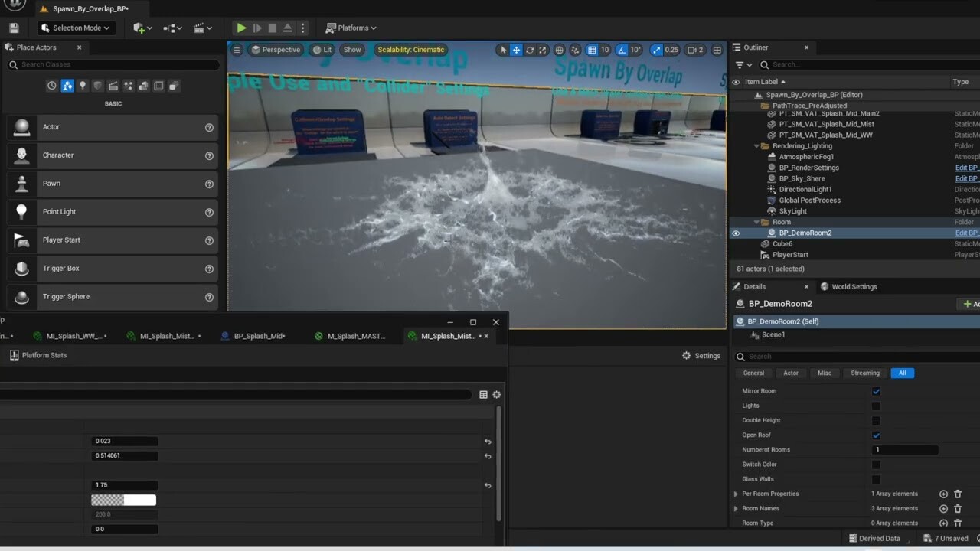This screenshot has height=551, width=980.
Task: Click the Edit BP link for BP_RenderSettings
Action: tap(967, 168)
